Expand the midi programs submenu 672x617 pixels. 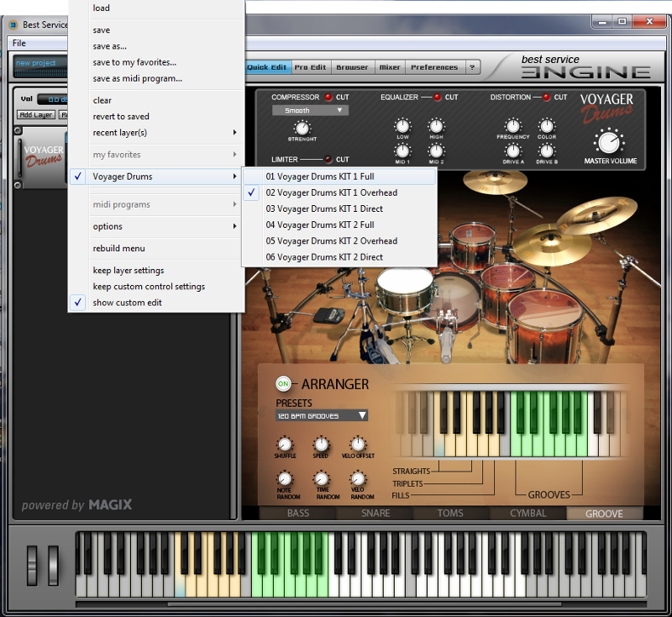tap(156, 204)
